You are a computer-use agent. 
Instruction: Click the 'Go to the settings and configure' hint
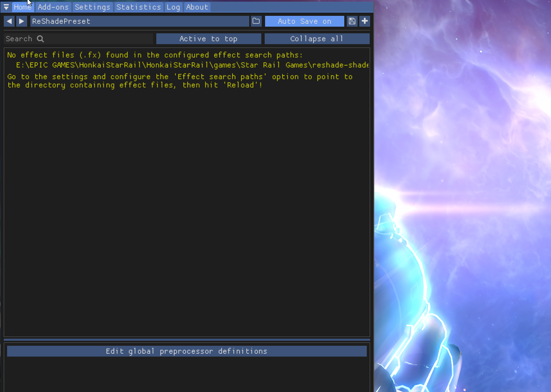click(180, 81)
